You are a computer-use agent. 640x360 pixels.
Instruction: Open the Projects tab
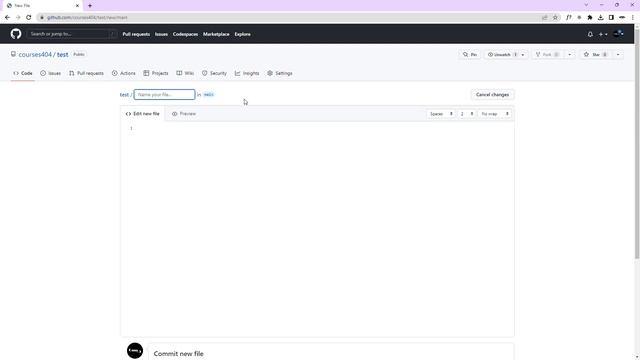click(156, 73)
